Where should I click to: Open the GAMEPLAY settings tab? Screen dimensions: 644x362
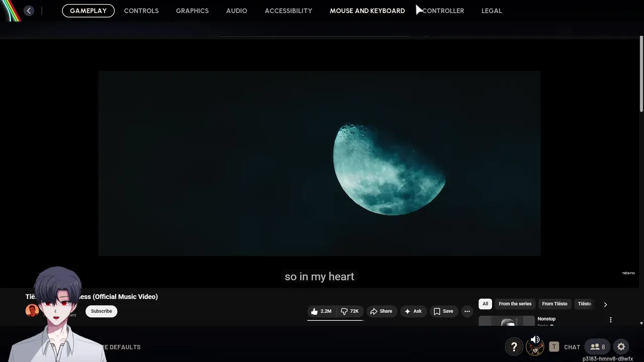(x=88, y=11)
